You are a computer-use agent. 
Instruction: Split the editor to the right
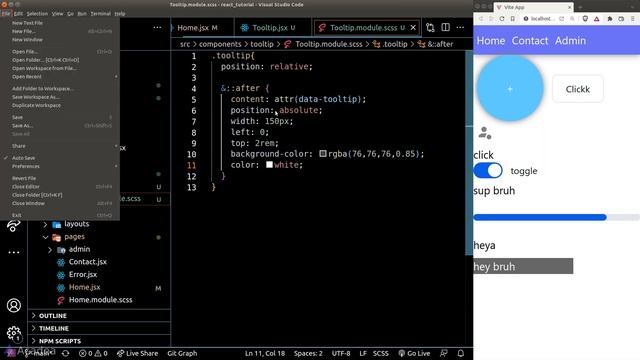[445, 27]
